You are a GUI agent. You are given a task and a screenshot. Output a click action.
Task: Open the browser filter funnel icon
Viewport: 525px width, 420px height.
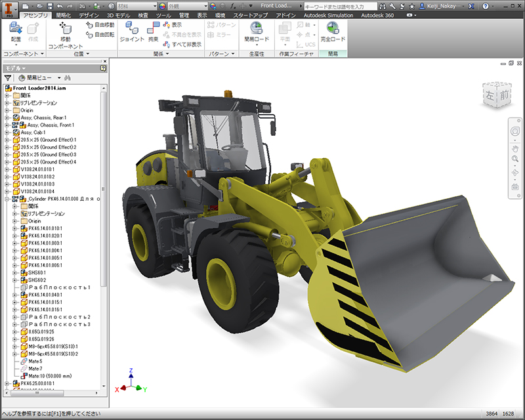tap(8, 77)
